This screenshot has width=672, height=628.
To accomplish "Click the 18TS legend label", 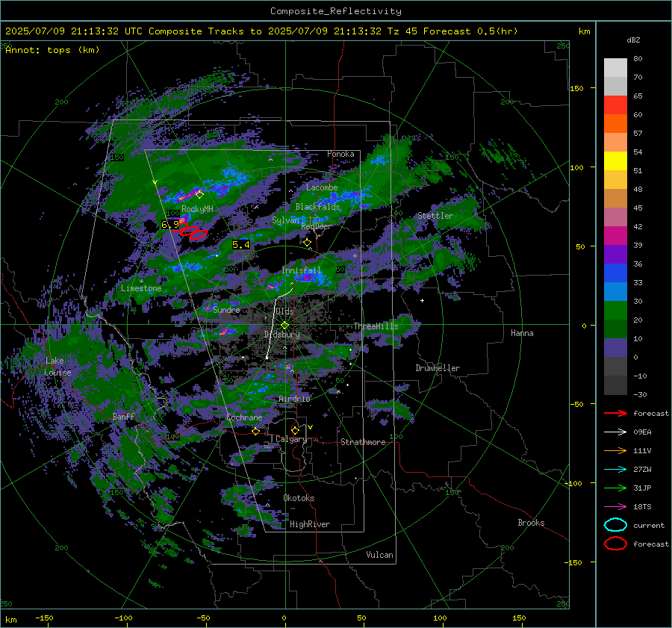I will pos(642,507).
